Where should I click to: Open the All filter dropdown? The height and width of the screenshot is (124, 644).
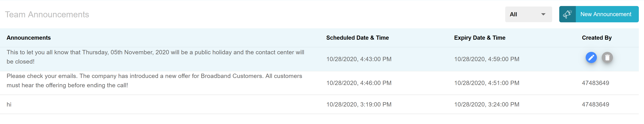tap(528, 14)
